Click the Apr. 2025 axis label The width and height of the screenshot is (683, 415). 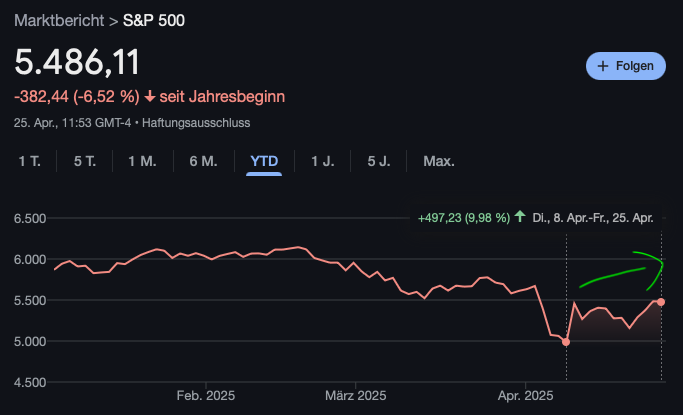click(x=525, y=395)
